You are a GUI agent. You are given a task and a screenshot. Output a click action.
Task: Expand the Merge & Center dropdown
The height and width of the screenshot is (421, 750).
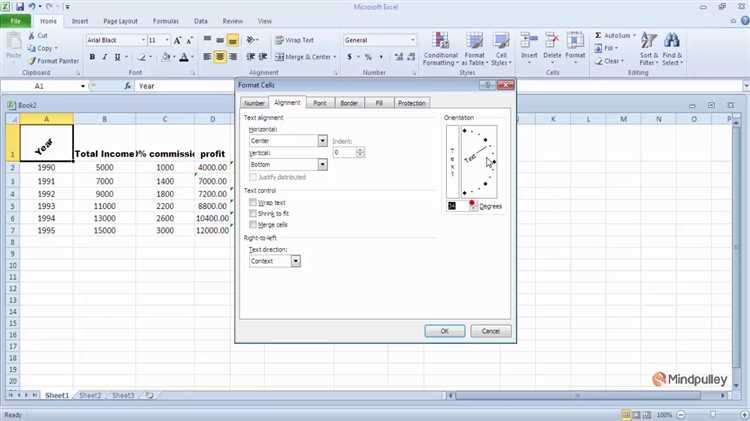pyautogui.click(x=334, y=57)
